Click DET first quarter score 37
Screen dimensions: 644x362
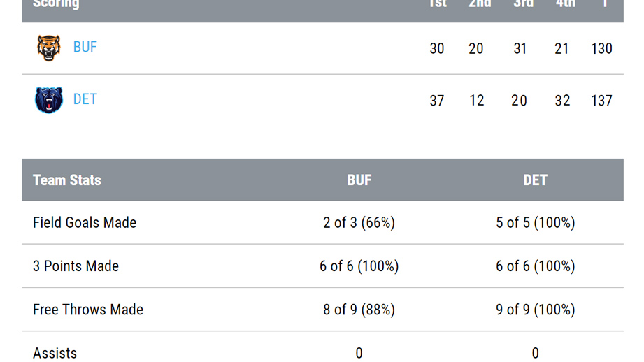[x=437, y=101]
